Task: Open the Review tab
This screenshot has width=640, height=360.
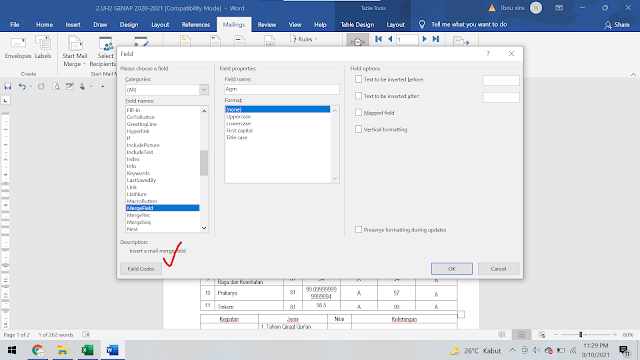Action: click(267, 24)
